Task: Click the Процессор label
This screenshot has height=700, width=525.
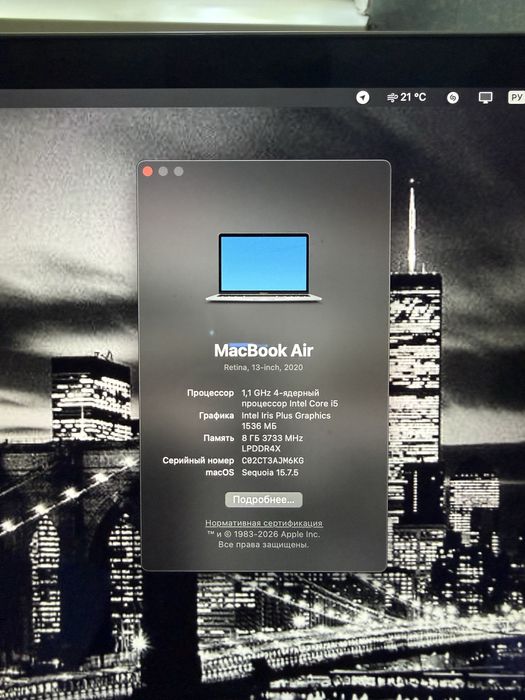Action: click(x=210, y=393)
